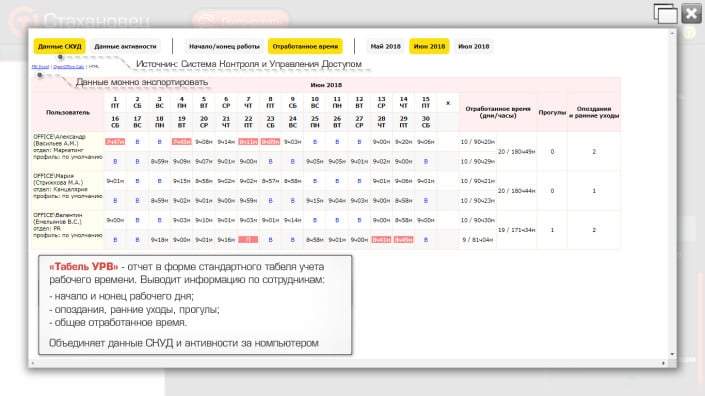This screenshot has height=396, width=705.
Task: Click the 10 / 90ч30м half-month subtotal
Action: point(477,220)
